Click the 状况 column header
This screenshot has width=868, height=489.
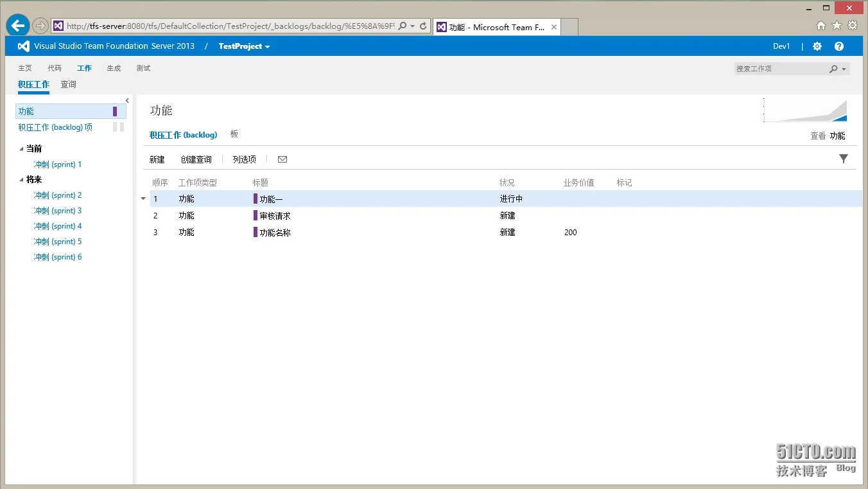point(507,182)
